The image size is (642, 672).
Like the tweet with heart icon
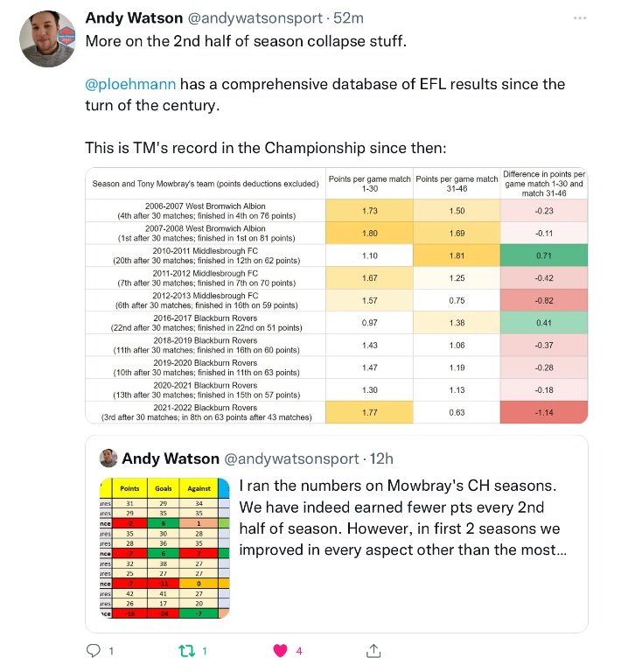click(x=282, y=651)
